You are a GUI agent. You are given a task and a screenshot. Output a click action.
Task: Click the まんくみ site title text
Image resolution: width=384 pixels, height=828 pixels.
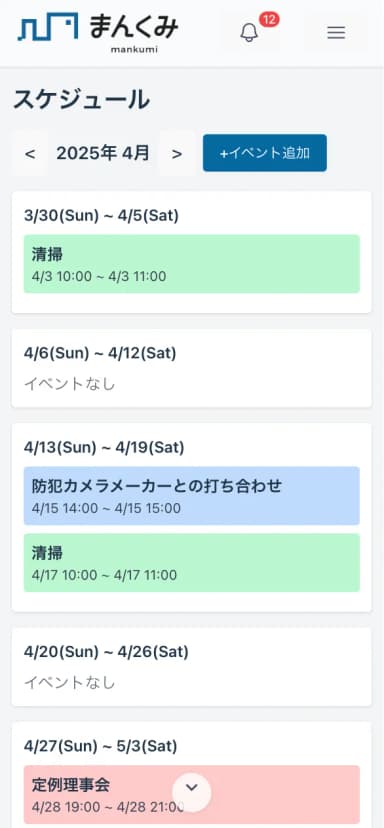(x=134, y=26)
